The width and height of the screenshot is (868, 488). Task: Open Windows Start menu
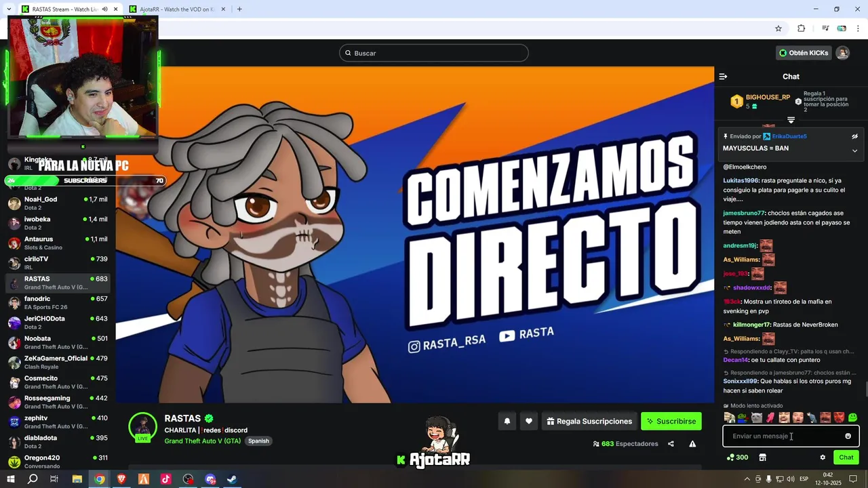10,479
